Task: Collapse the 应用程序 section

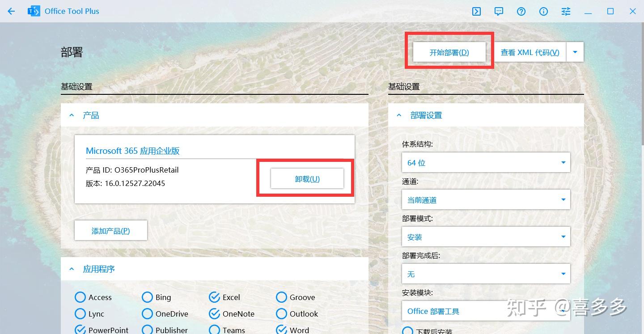Action: pyautogui.click(x=72, y=269)
